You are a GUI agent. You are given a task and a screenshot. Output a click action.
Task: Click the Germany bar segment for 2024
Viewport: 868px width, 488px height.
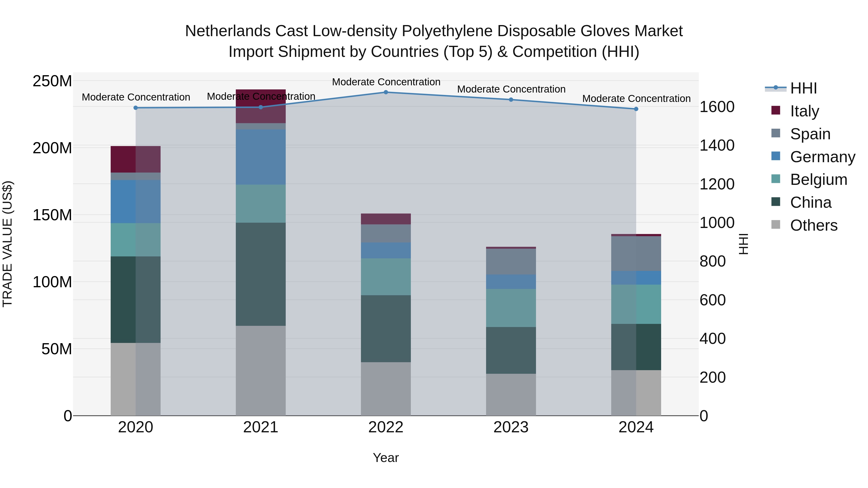tap(636, 278)
